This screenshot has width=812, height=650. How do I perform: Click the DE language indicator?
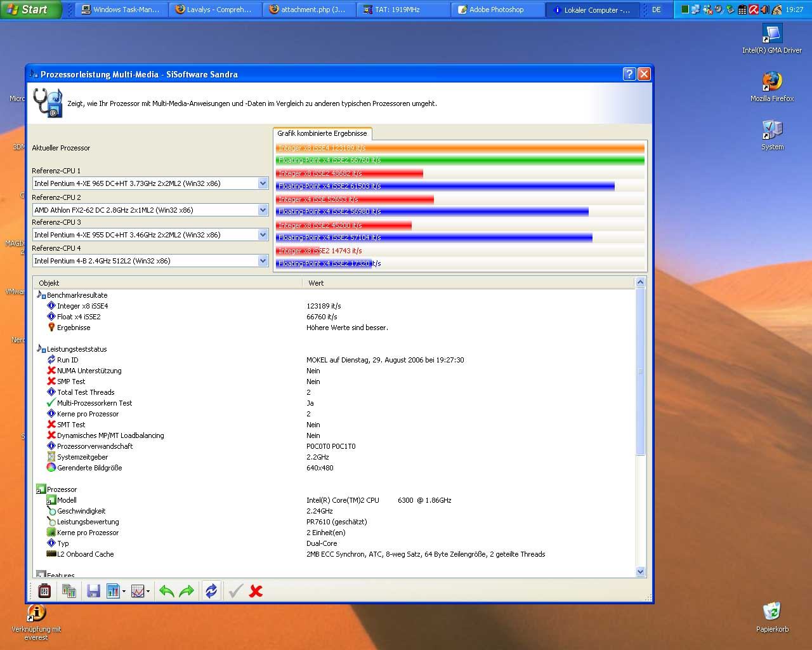pos(657,10)
